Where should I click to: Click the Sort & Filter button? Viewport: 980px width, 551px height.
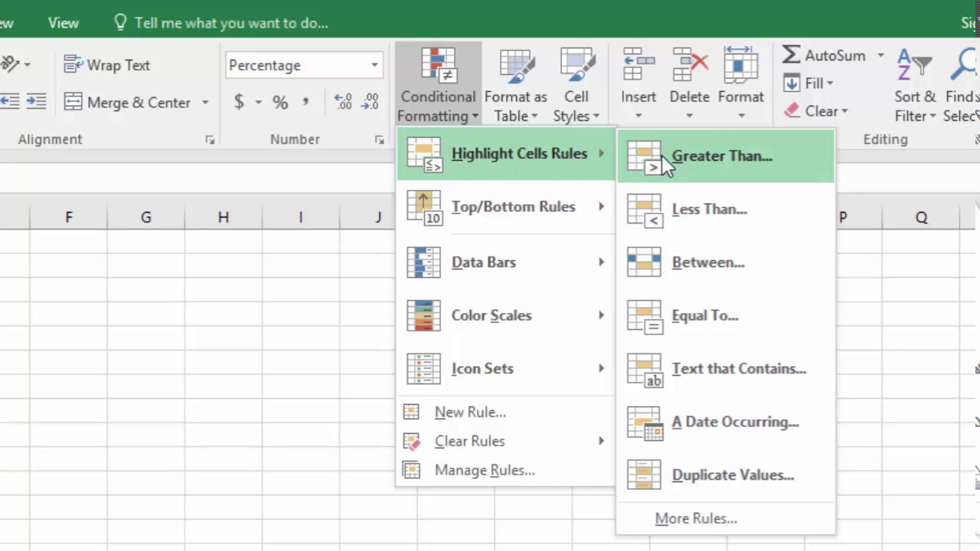915,84
